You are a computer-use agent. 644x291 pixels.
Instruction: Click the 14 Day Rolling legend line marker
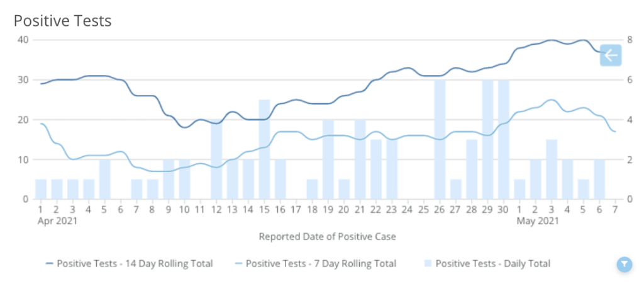click(x=48, y=264)
